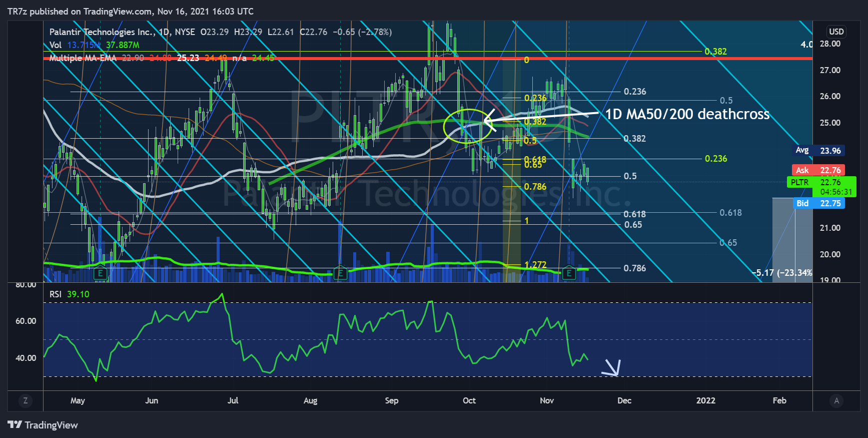Open the USD currency selector on price axis
Screen dimensions: 868x438
[836, 32]
